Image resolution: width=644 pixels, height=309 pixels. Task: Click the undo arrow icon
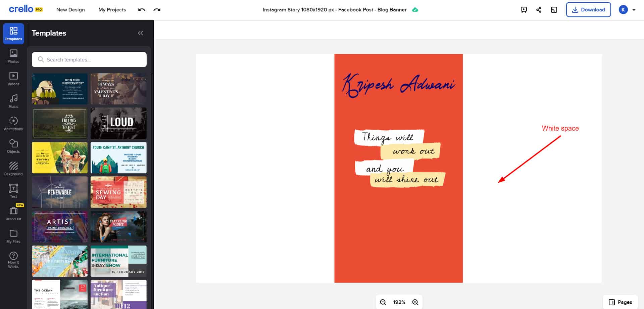tap(142, 10)
